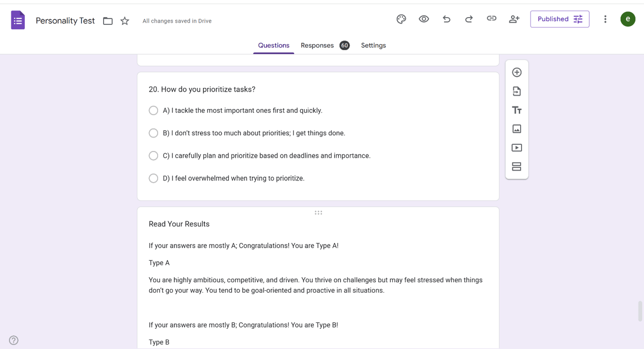Switch to the Responses tab

point(317,45)
